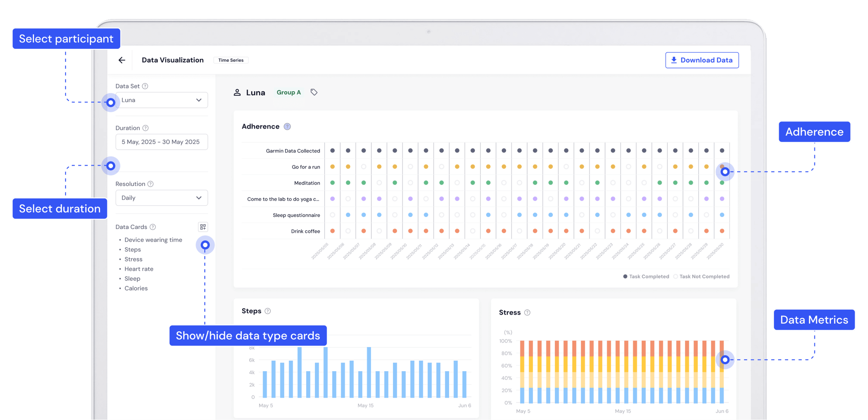Image resolution: width=868 pixels, height=420 pixels.
Task: Click the Meditation row label
Action: pyautogui.click(x=307, y=183)
